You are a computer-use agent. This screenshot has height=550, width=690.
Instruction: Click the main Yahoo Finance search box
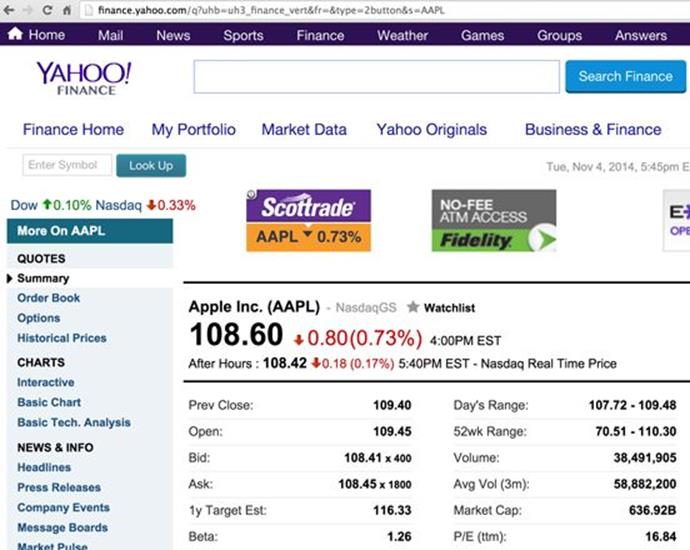(377, 77)
